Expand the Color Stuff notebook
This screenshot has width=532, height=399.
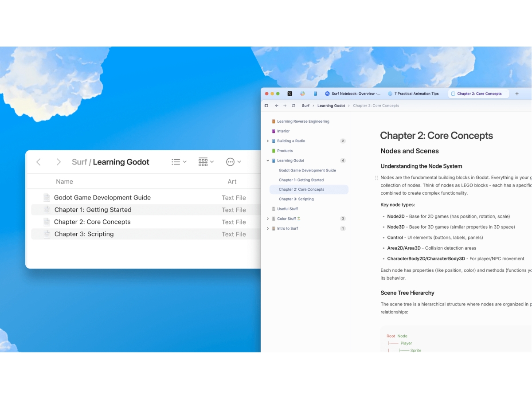pyautogui.click(x=268, y=219)
